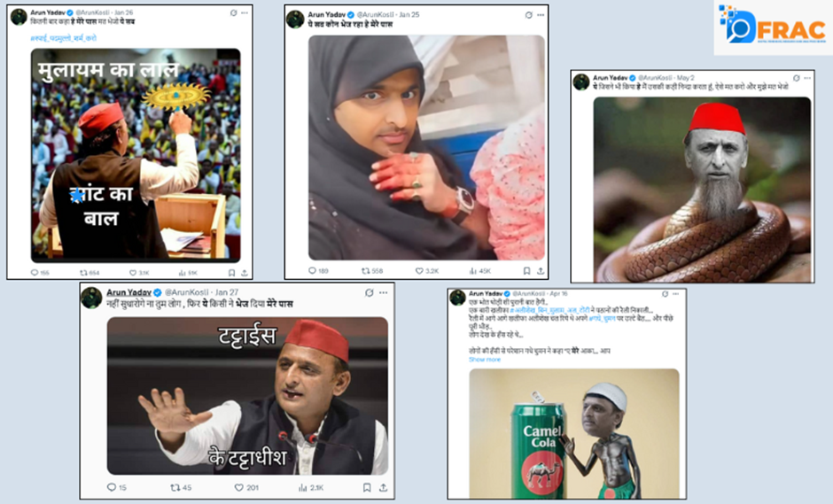Screen dimensions: 833x504
Task: Open more options on Jan 25 tweet
Action: (x=541, y=15)
